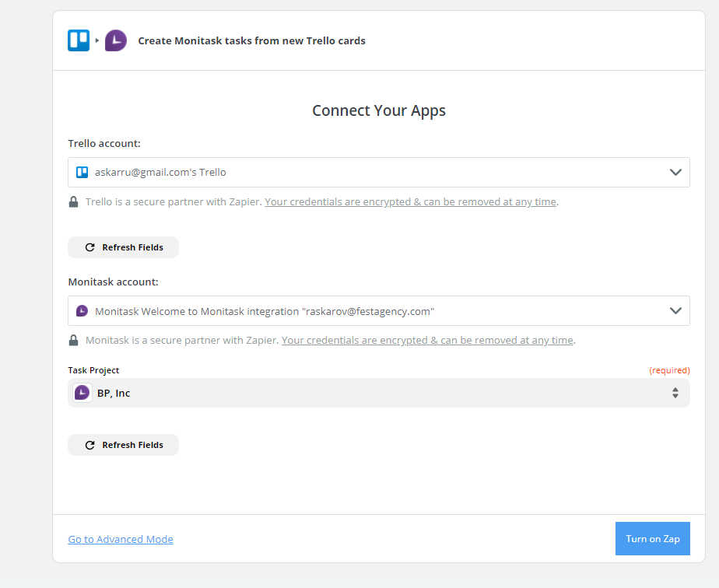This screenshot has width=719, height=588.
Task: Open the credentials link under the Monitask account
Action: (427, 341)
